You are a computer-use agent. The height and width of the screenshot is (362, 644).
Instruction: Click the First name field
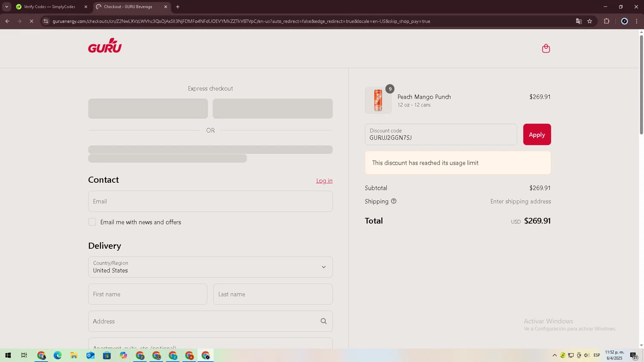point(148,294)
